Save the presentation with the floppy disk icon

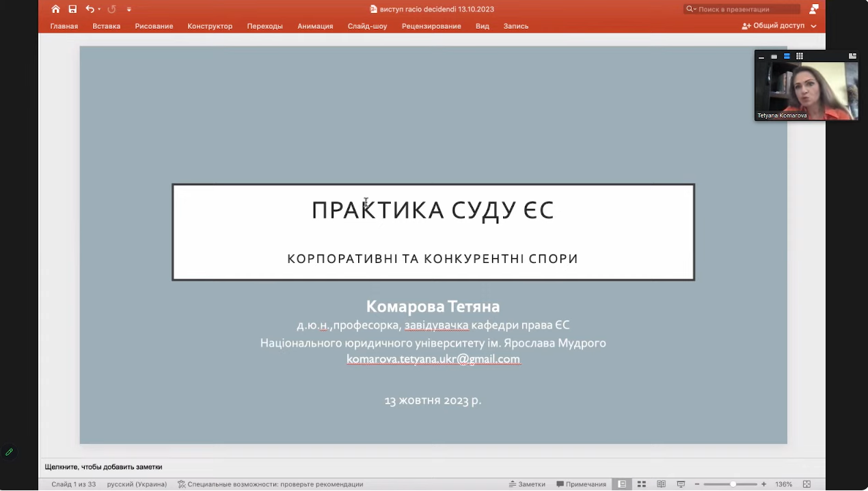click(72, 9)
